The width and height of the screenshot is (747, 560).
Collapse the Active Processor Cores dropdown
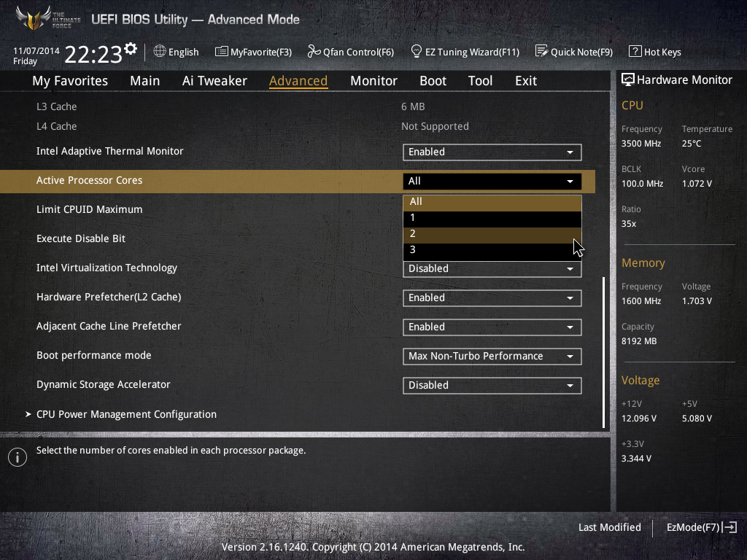492,181
